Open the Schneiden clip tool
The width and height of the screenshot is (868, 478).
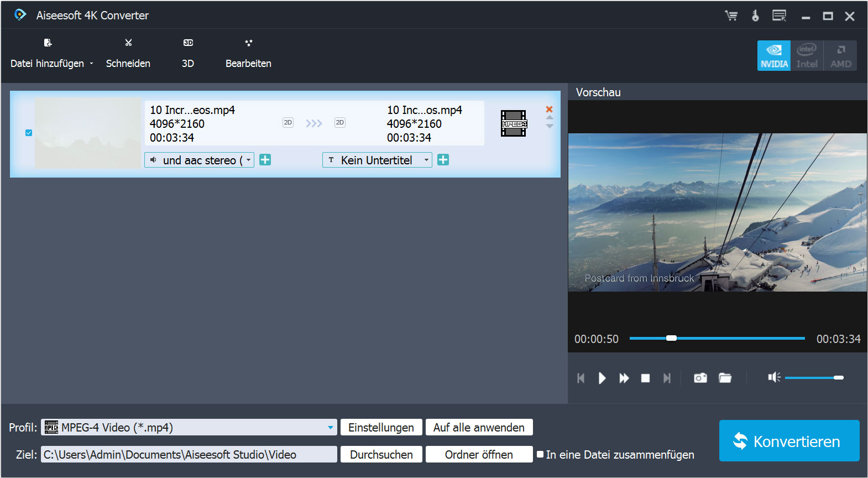128,54
